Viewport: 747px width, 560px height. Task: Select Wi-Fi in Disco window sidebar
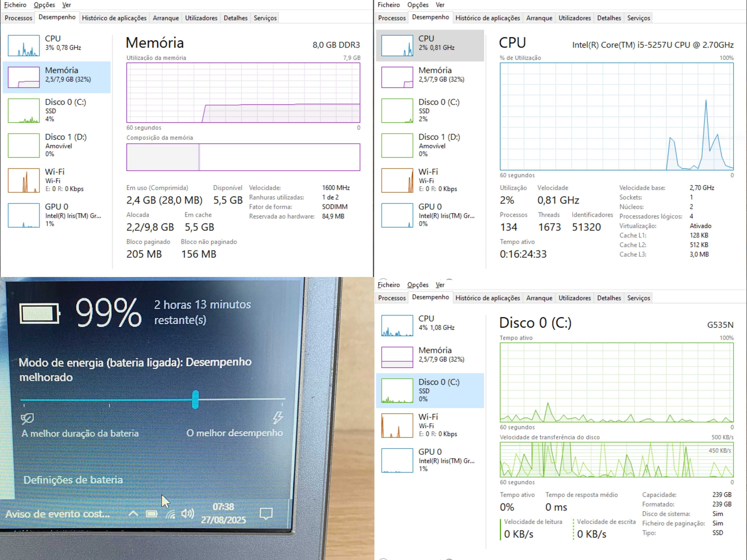[430, 425]
